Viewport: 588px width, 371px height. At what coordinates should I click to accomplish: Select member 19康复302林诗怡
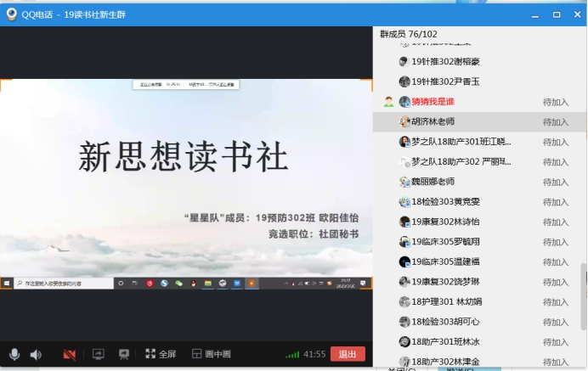[x=445, y=222]
